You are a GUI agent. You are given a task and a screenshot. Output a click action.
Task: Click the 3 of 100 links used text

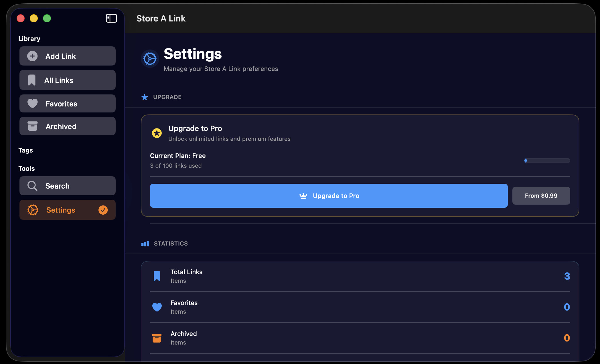tap(176, 166)
